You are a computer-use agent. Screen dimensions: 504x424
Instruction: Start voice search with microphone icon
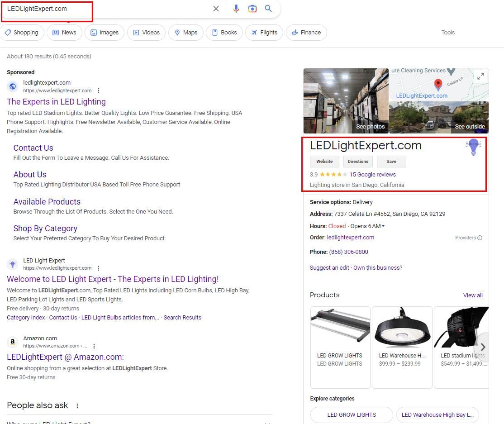point(236,9)
